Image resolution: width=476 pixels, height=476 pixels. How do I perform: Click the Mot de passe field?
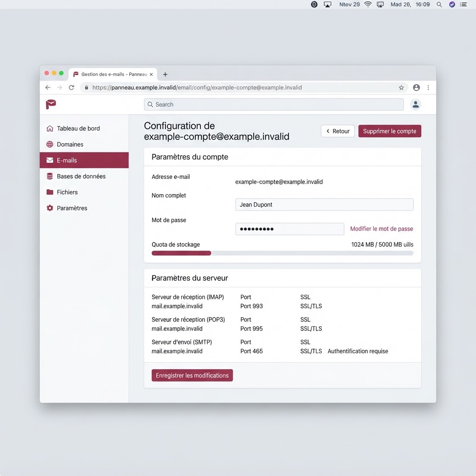coord(290,229)
